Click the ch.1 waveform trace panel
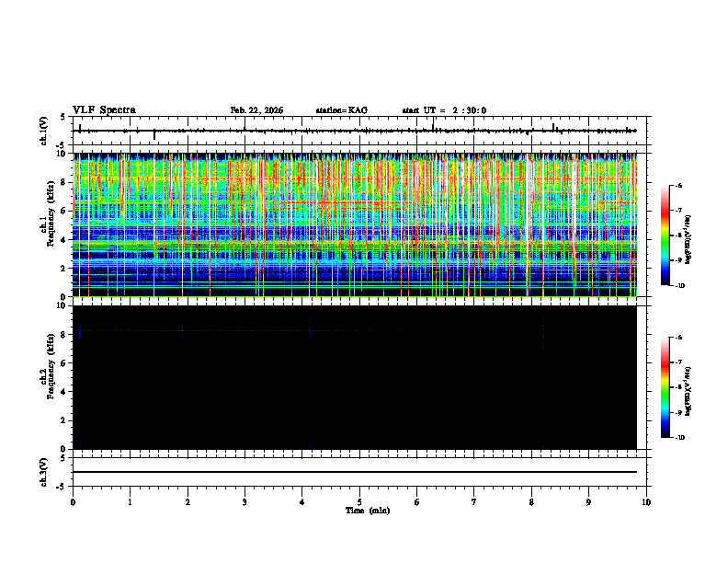 coord(359,131)
